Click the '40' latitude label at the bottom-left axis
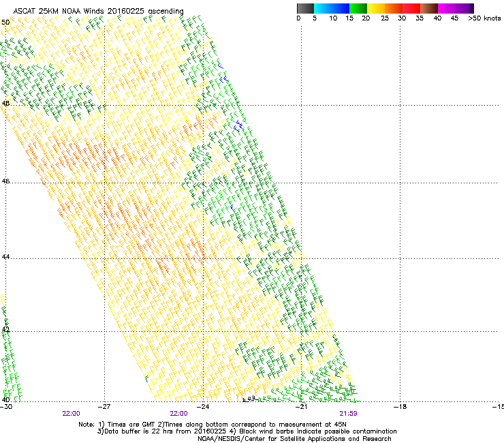Viewport: 504px width, 443px height. coord(5,399)
